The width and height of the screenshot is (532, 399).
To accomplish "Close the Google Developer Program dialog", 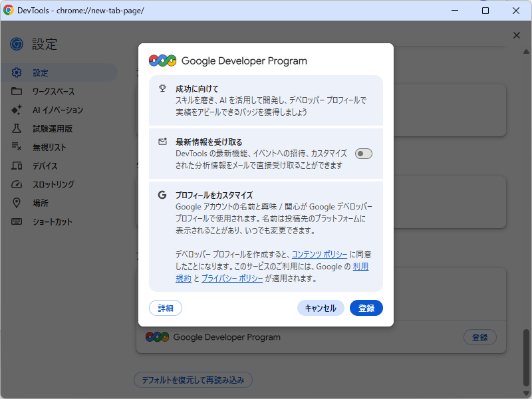I will click(517, 35).
